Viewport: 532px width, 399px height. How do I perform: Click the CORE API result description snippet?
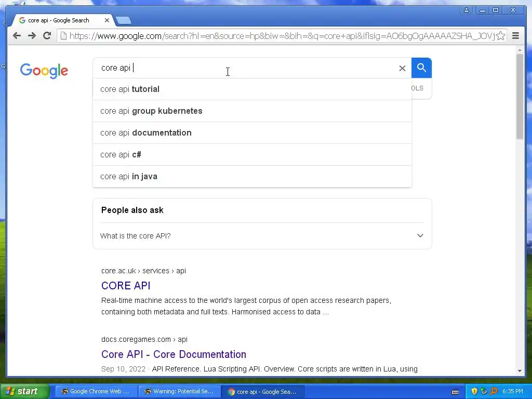pos(246,306)
